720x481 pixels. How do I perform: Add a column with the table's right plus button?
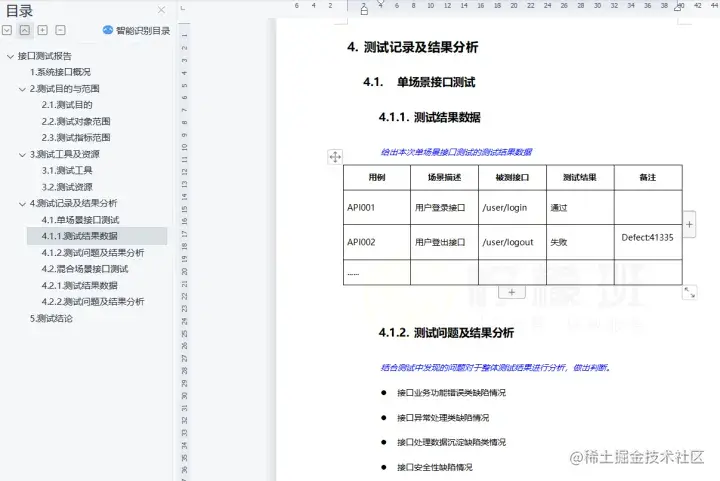[689, 224]
